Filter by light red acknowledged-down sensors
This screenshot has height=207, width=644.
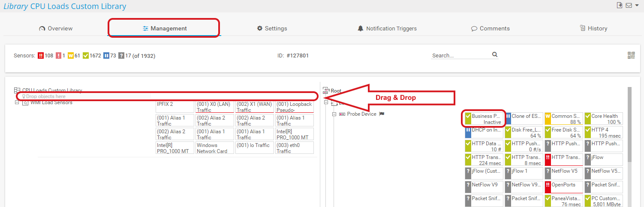point(58,56)
